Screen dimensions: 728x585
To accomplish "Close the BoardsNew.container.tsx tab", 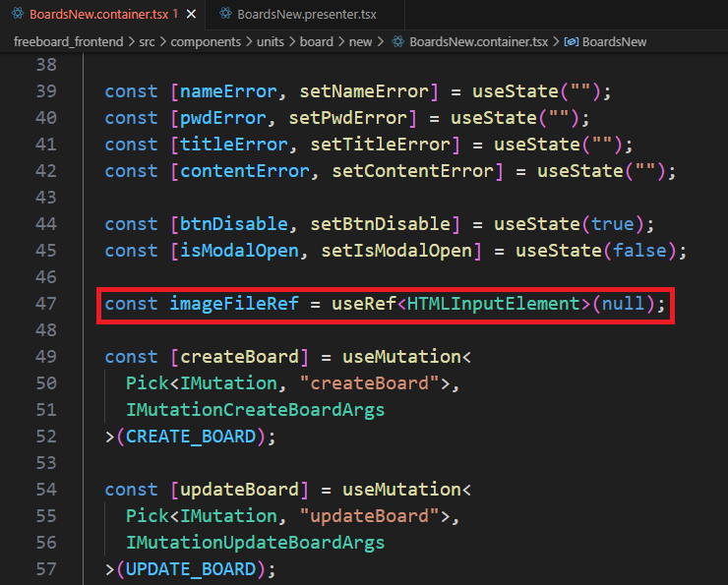I will [191, 15].
